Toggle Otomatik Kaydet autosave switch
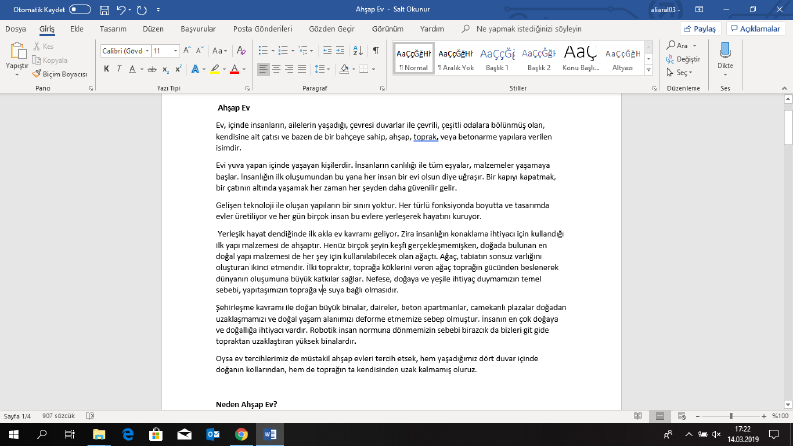The image size is (793, 446). pyautogui.click(x=80, y=10)
